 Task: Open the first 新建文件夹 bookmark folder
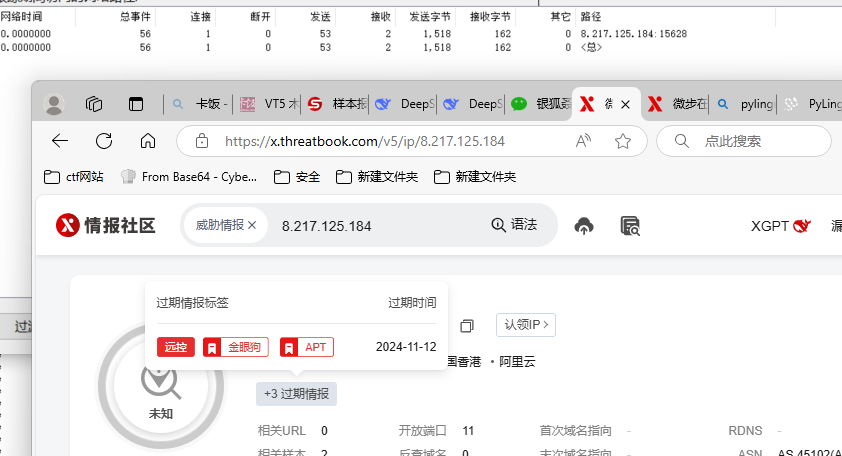377,177
